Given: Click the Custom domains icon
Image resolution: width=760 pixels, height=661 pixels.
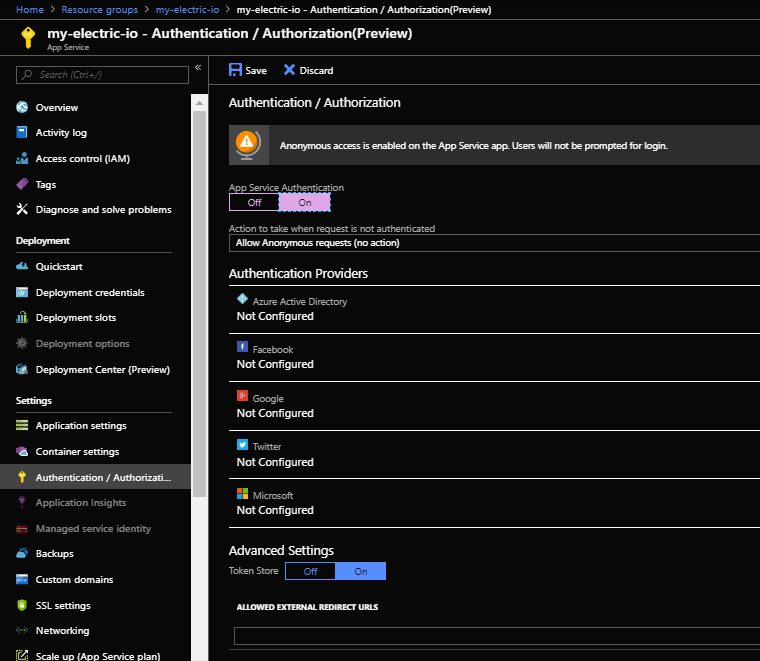Looking at the screenshot, I should (22, 579).
